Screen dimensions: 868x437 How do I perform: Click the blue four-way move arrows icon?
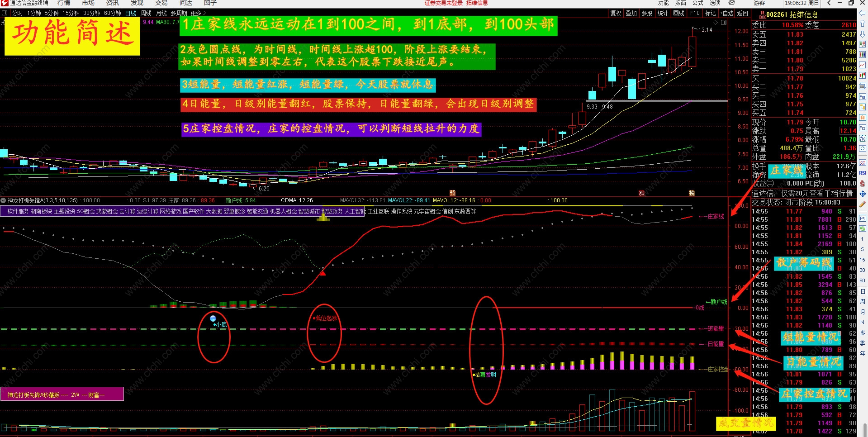pos(863,194)
